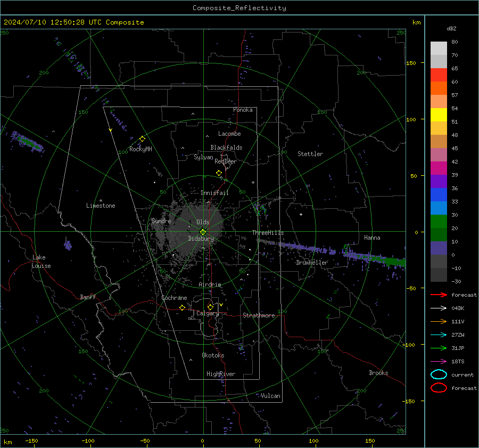
Task: Click the Lacombe town label
Action: (x=229, y=134)
